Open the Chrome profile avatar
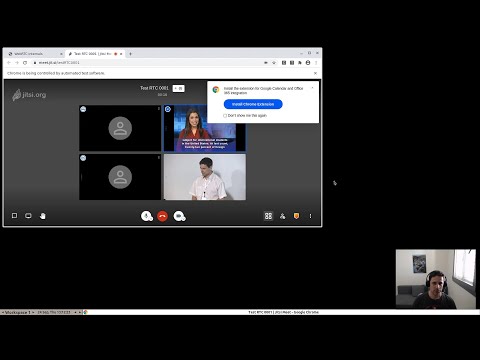This screenshot has width=480, height=360. 308,63
